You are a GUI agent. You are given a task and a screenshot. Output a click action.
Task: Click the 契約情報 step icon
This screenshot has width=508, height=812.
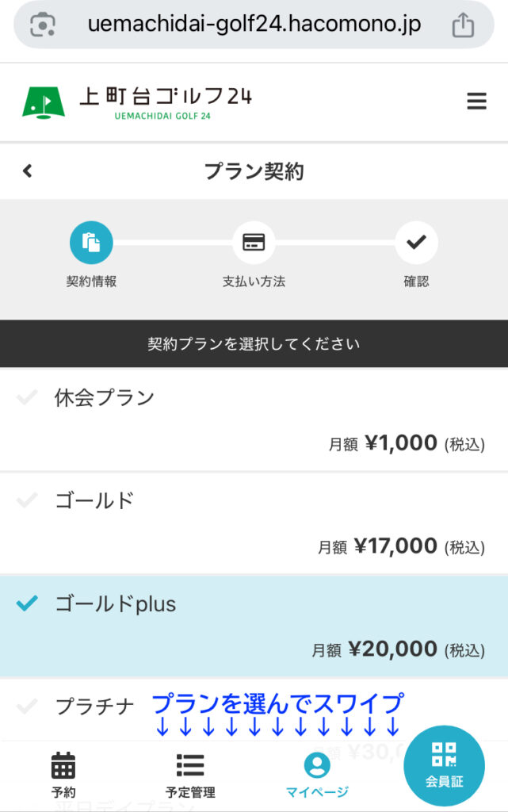point(91,242)
